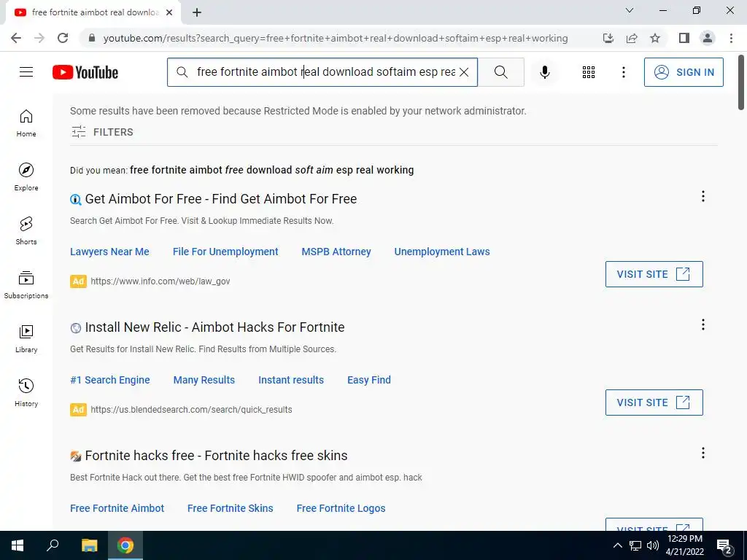Viewport: 747px width, 560px height.
Task: Open the volume tray icon
Action: [653, 545]
